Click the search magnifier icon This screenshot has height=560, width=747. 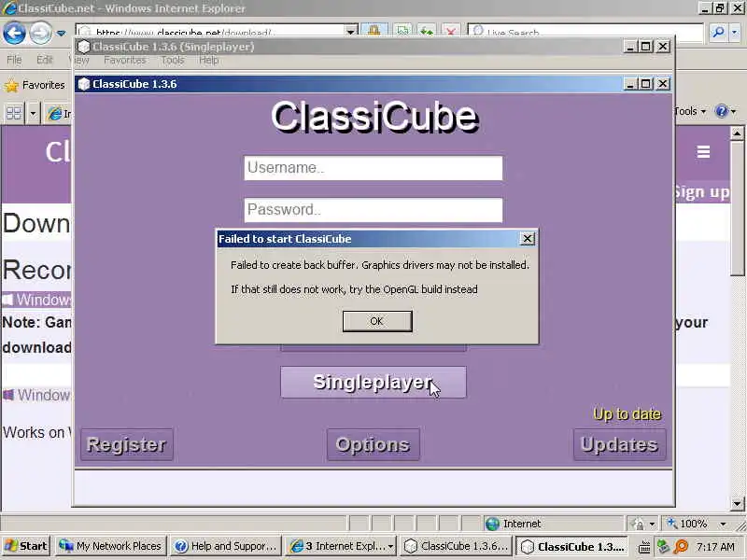click(717, 32)
